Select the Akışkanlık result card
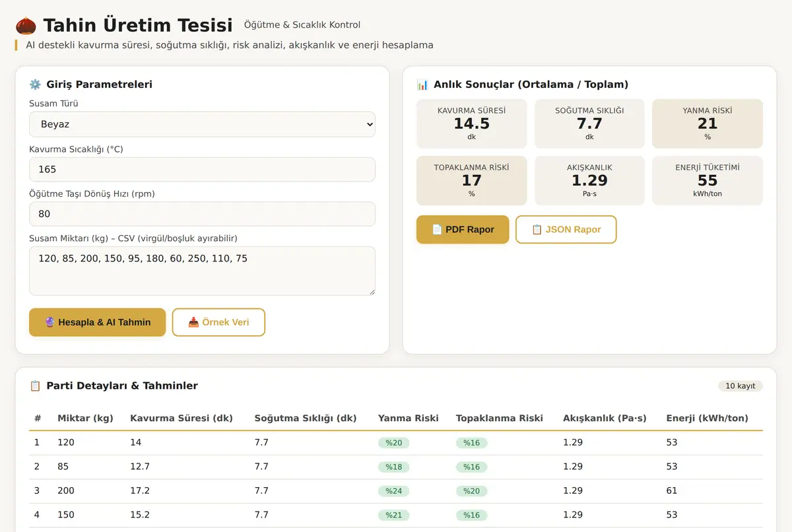This screenshot has width=792, height=532. [x=589, y=180]
